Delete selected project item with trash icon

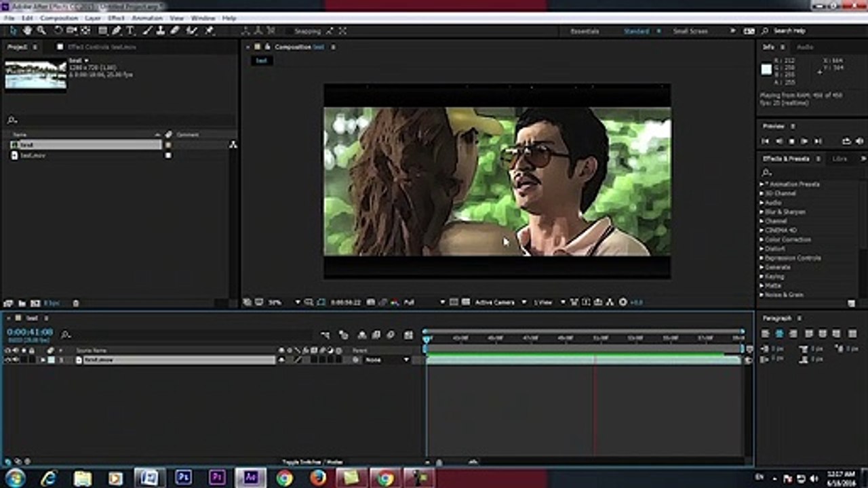[x=76, y=303]
